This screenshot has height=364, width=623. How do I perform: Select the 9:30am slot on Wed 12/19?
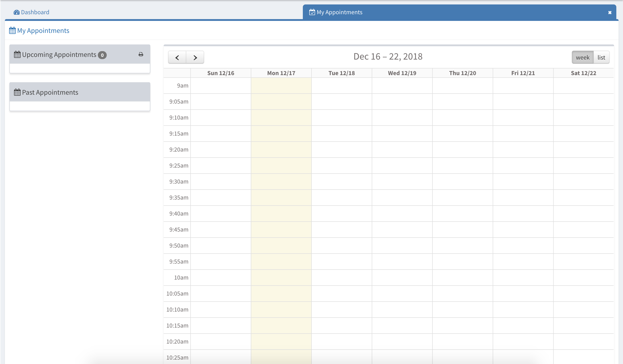(402, 182)
